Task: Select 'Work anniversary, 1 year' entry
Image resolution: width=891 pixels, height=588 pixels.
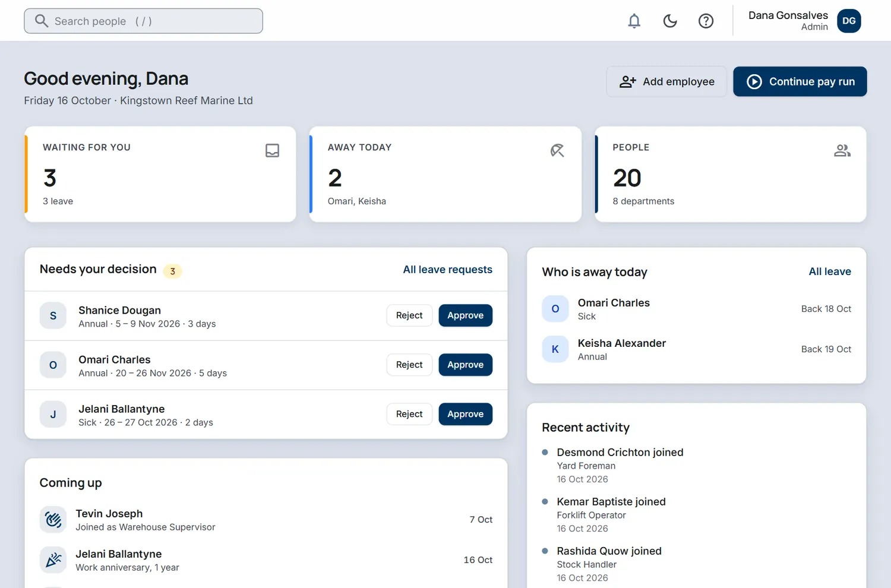Action: click(x=127, y=568)
